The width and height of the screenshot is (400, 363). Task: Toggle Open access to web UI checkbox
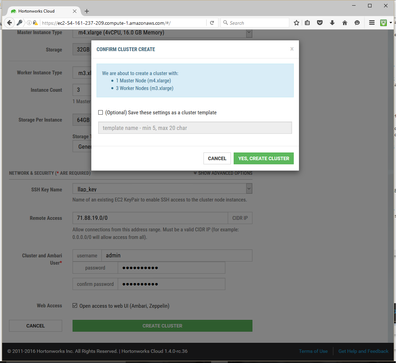75,305
